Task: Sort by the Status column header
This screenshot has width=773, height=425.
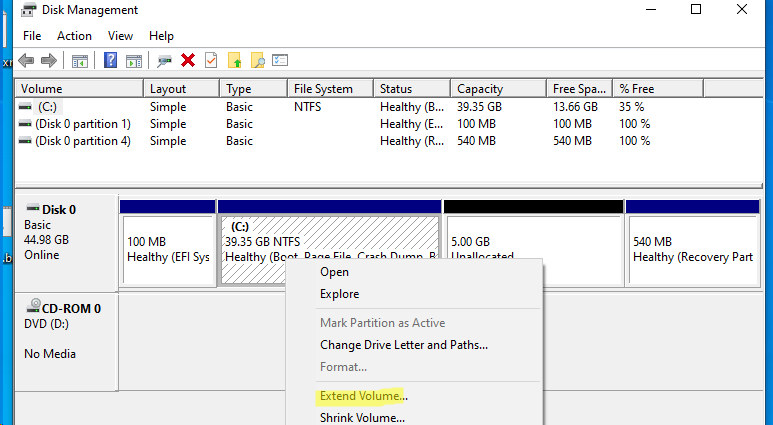Action: click(x=412, y=89)
